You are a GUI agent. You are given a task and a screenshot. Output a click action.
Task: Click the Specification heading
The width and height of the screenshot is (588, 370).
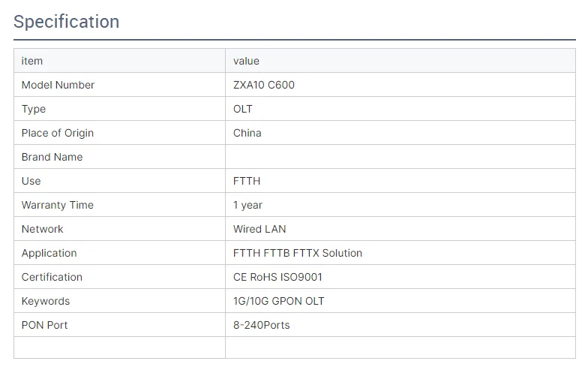pos(66,22)
